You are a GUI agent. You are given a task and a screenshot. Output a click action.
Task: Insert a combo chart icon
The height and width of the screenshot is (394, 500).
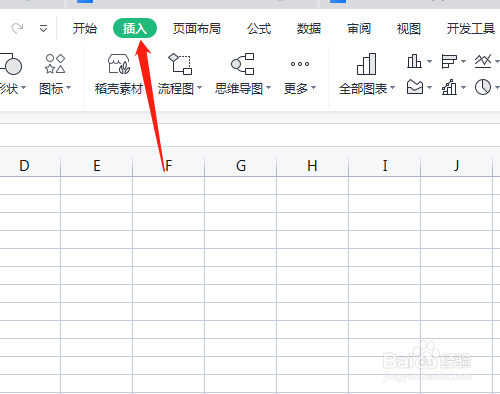tap(449, 87)
